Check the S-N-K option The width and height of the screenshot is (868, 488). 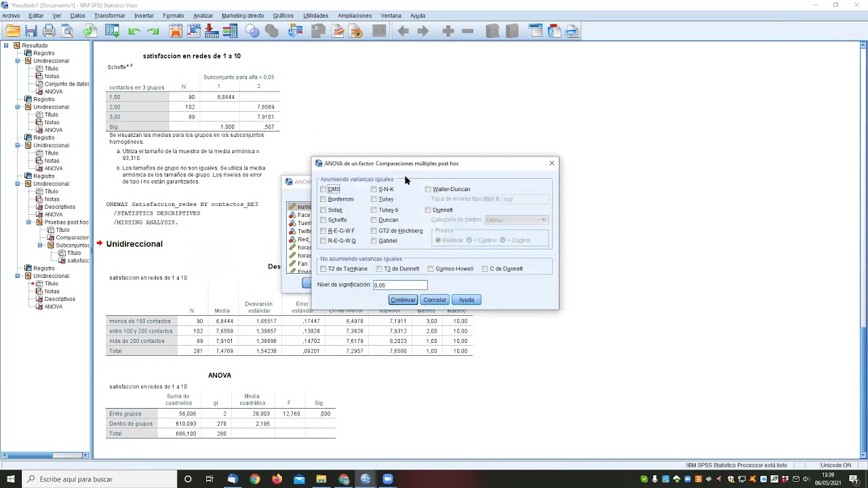[374, 189]
